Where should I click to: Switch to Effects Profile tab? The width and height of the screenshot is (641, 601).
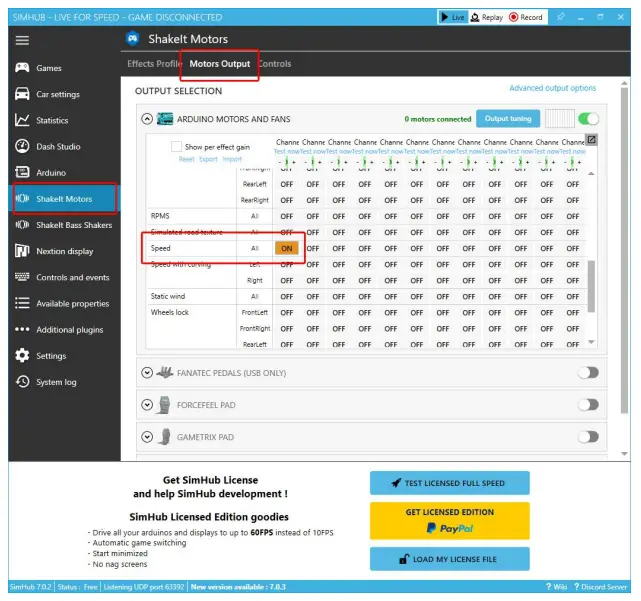tap(154, 64)
